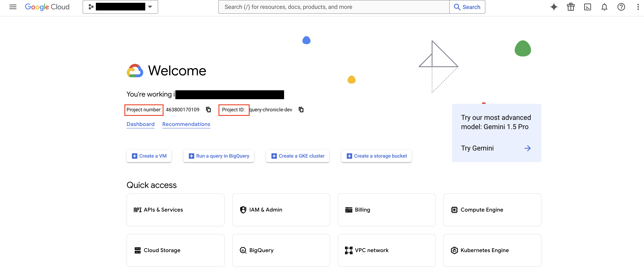Open VPC network quick access card
The width and height of the screenshot is (644, 278).
387,251
